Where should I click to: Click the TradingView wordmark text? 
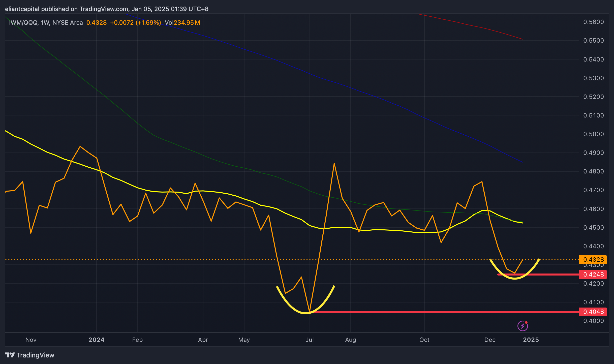[35, 355]
